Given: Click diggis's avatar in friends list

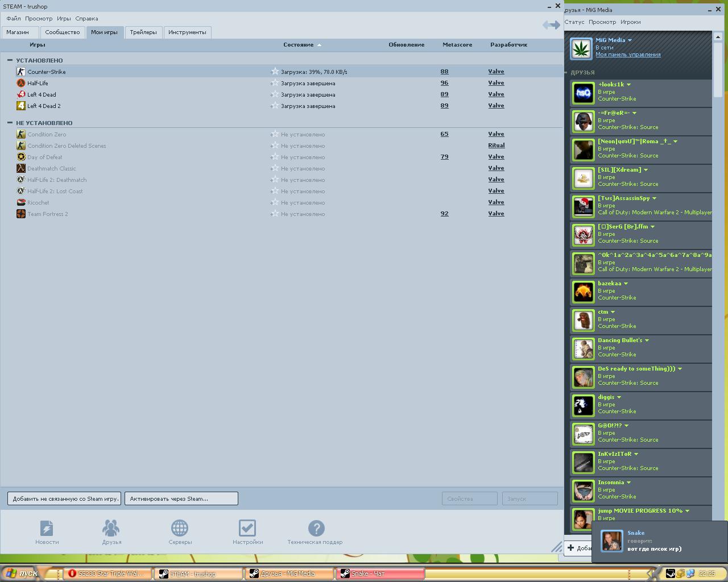Looking at the screenshot, I should coord(583,406).
